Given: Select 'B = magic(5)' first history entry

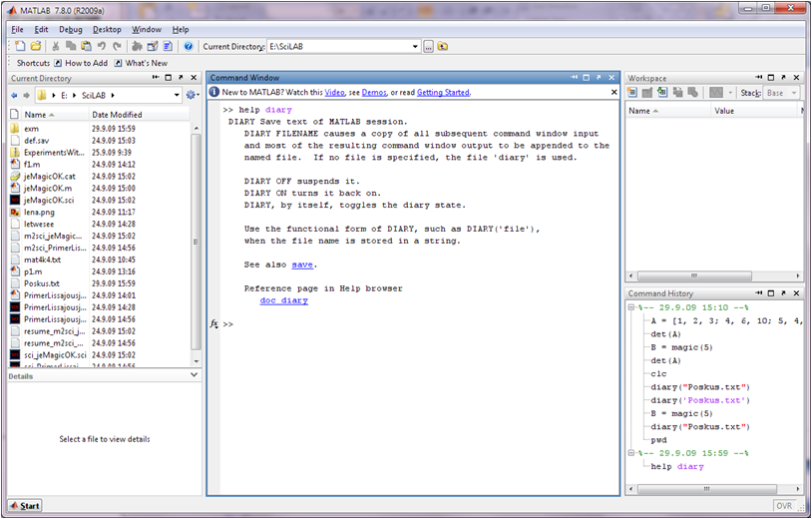Looking at the screenshot, I should [681, 347].
